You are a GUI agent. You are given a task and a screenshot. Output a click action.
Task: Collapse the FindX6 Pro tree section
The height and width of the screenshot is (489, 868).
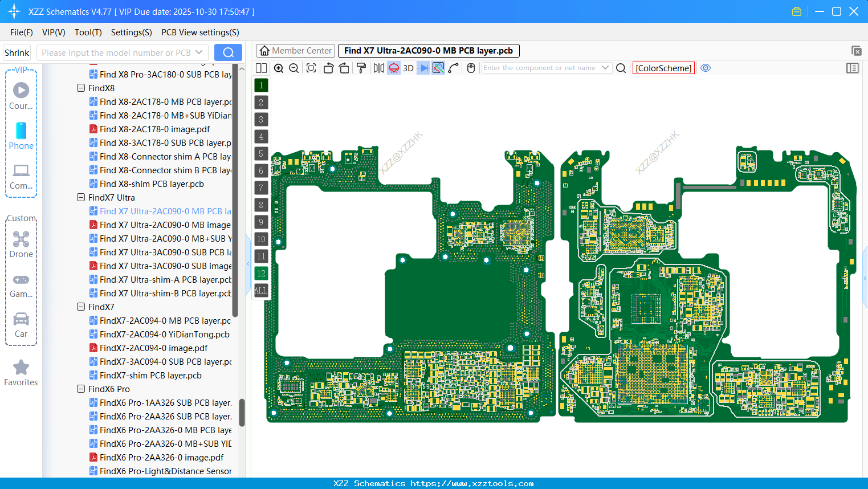(81, 389)
